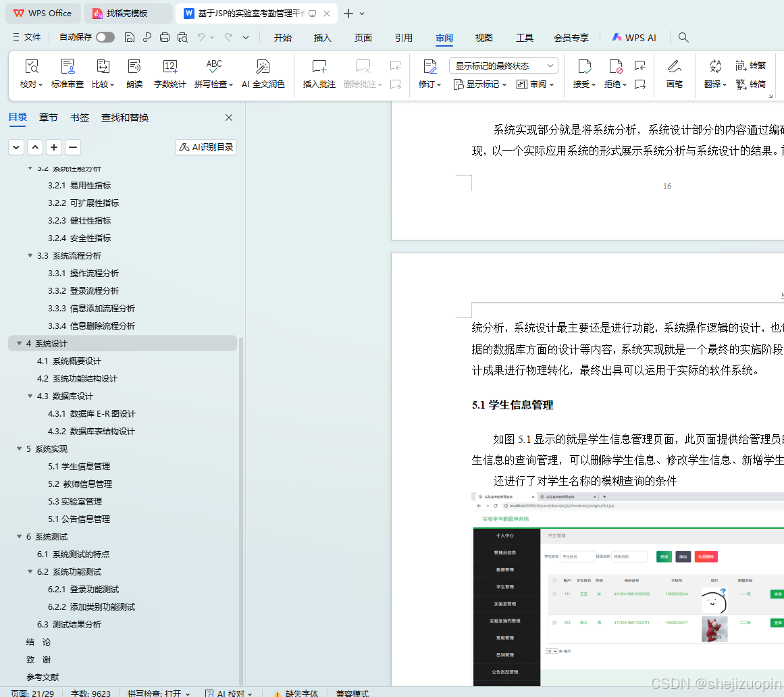
Task: Switch to the 章节 sidebar tab
Action: point(48,117)
